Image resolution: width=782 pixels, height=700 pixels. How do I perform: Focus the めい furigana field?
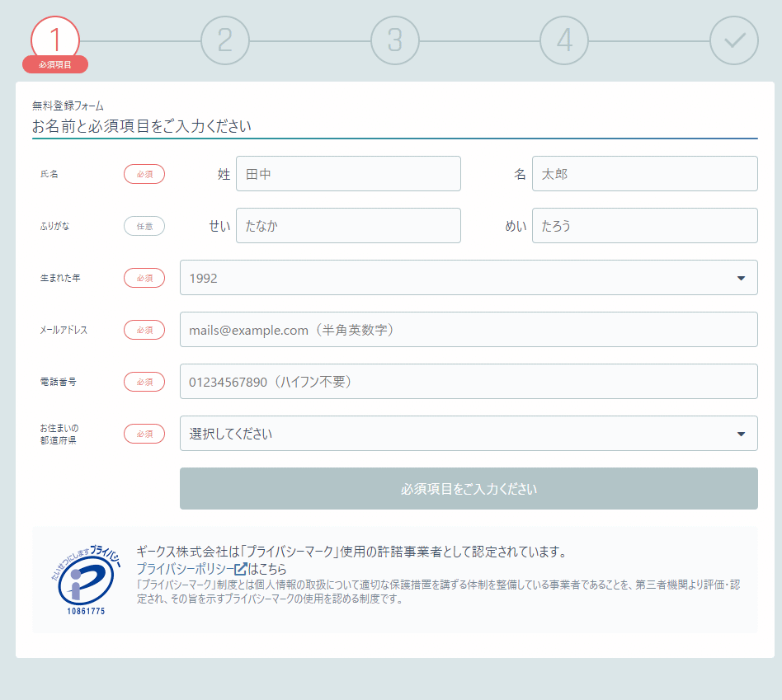(644, 226)
